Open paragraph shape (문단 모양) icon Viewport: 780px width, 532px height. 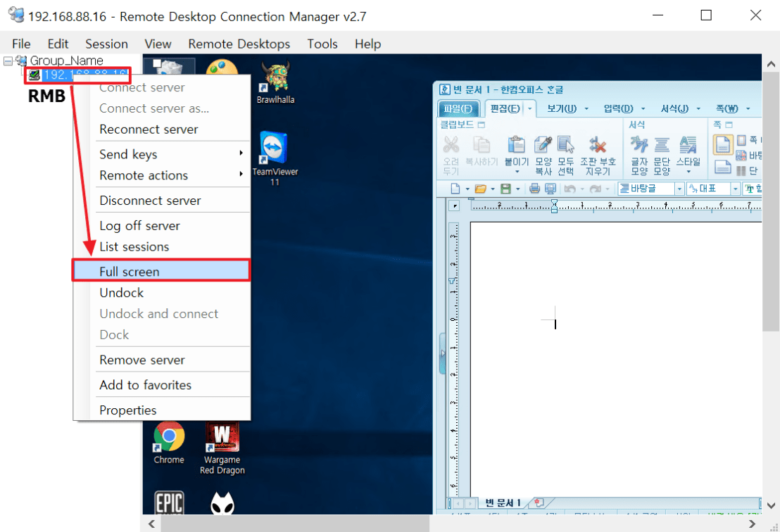pos(662,146)
